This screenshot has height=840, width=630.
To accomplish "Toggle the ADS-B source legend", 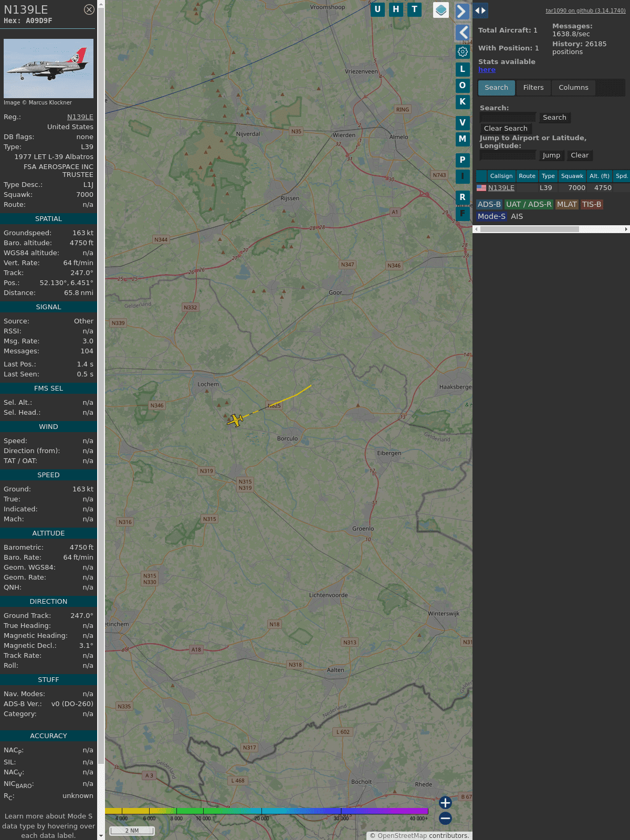I will pos(489,204).
